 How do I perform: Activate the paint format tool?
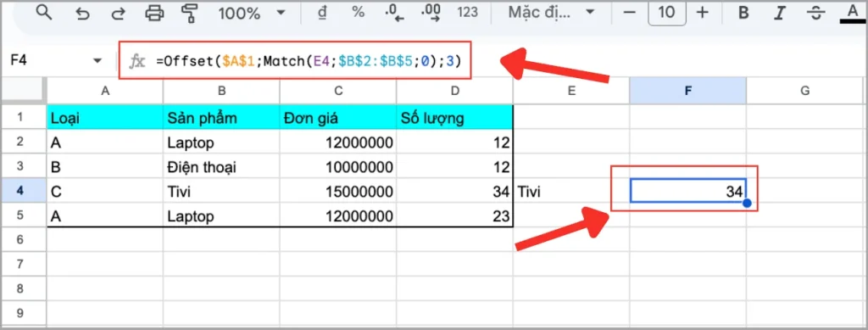[190, 13]
